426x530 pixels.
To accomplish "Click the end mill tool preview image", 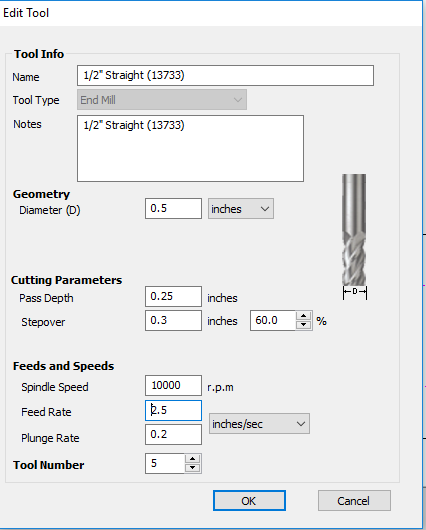I will [354, 237].
